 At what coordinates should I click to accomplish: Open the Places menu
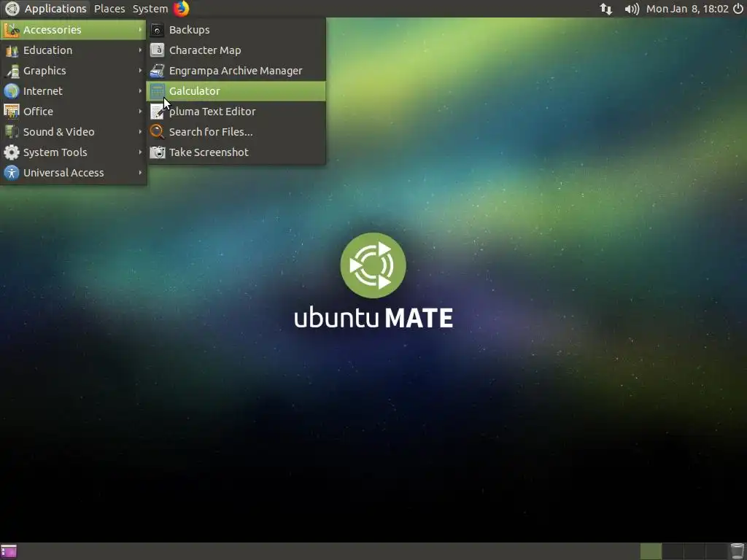109,9
